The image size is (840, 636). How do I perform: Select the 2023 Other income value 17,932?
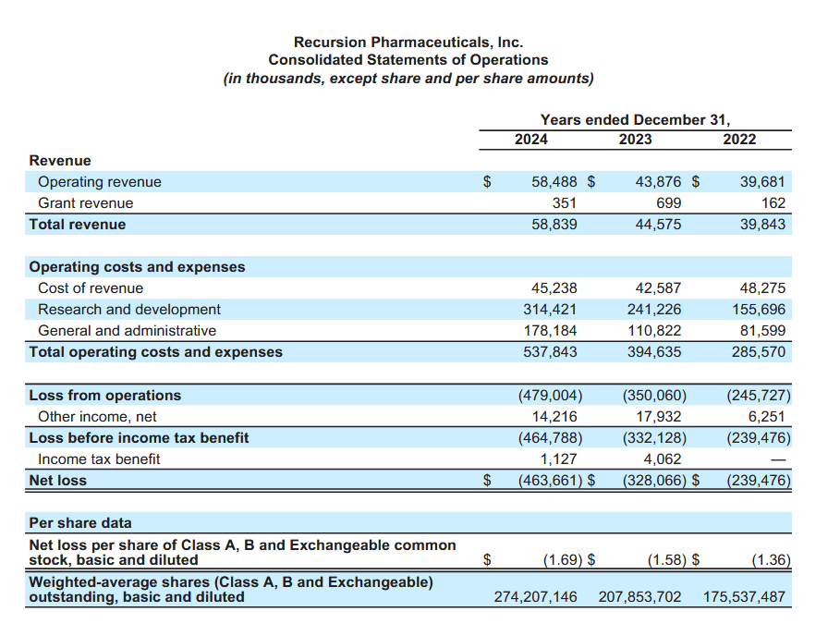click(x=659, y=417)
